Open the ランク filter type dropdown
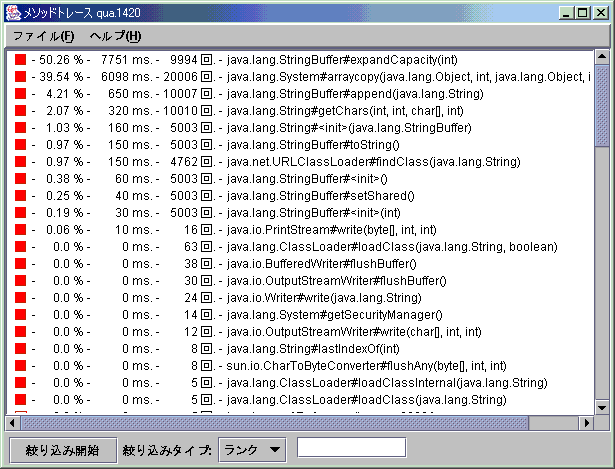This screenshot has width=615, height=469. [x=252, y=449]
